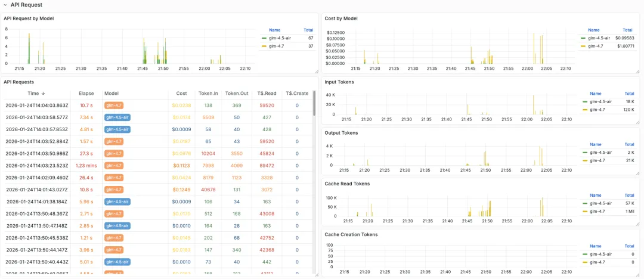Viewport: 644px width, 279px height.
Task: Sort table by the Token.In column header
Action: coord(208,93)
